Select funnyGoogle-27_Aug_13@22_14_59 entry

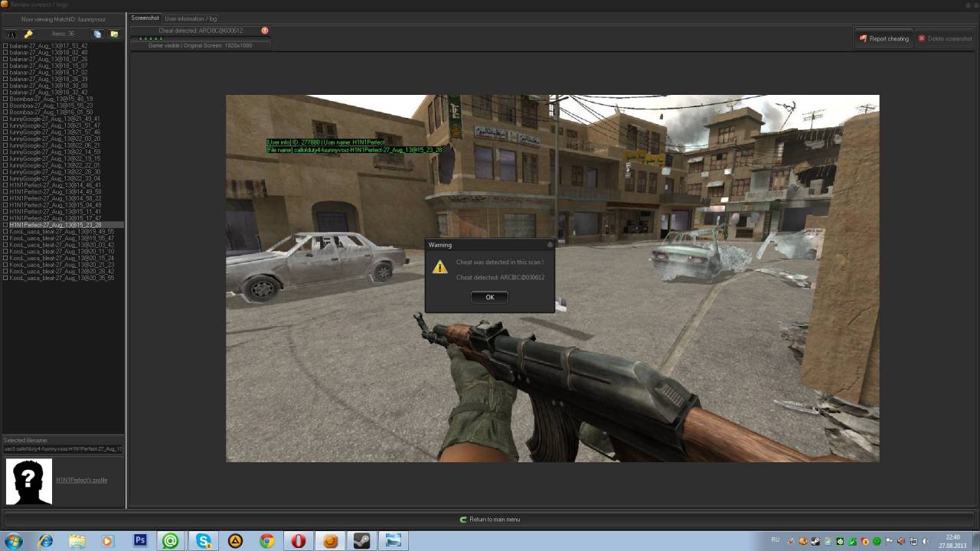[54, 152]
